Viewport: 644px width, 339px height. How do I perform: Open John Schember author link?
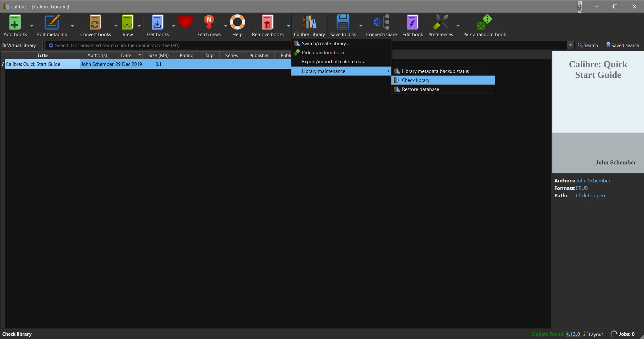point(593,180)
